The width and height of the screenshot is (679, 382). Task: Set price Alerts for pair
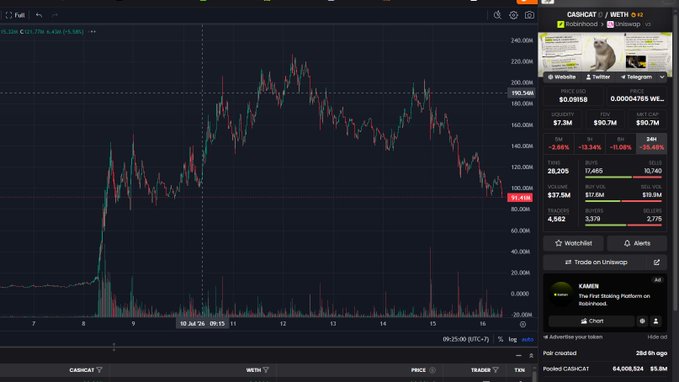pos(637,243)
